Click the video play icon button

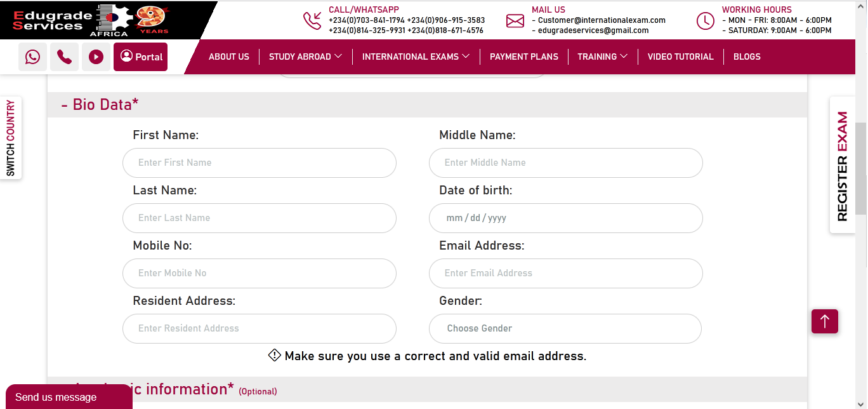coord(96,57)
